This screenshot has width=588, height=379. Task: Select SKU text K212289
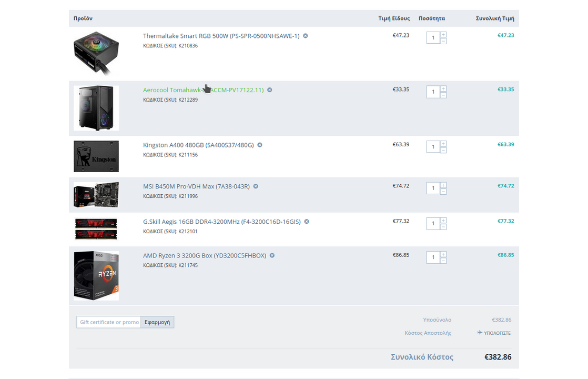[188, 100]
